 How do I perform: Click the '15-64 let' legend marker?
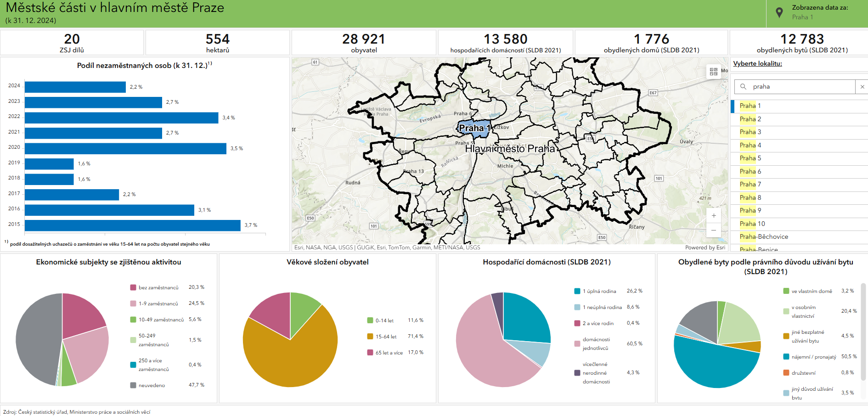[370, 337]
